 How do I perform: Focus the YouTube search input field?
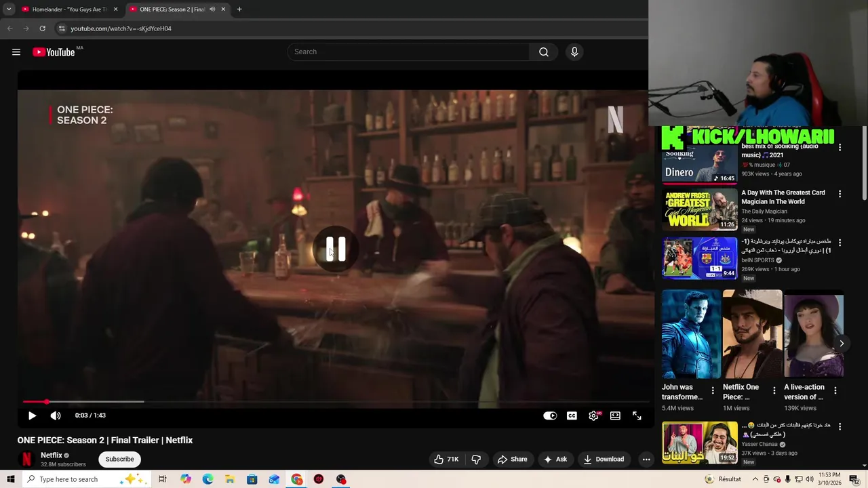point(409,52)
